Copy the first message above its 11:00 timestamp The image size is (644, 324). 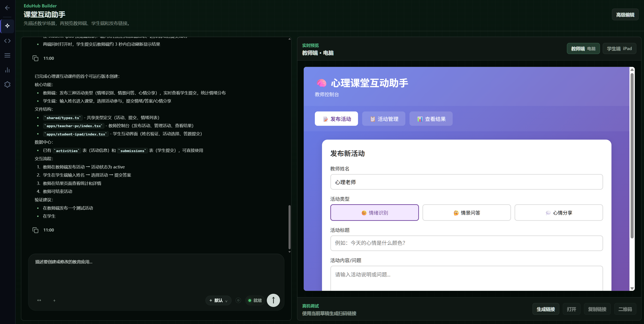[36, 58]
